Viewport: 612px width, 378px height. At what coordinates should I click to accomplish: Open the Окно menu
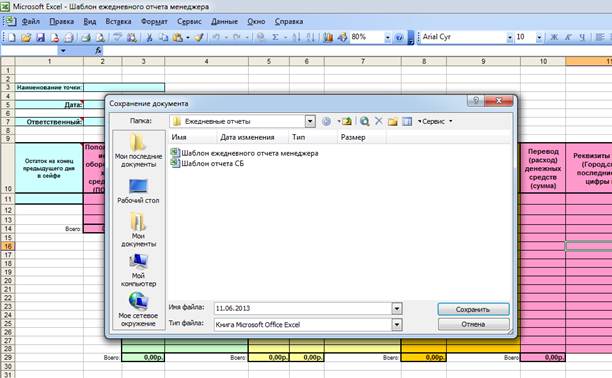256,21
